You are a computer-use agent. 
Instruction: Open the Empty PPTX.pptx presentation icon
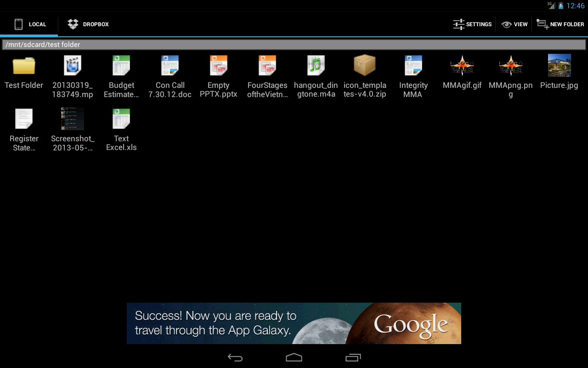[x=219, y=65]
